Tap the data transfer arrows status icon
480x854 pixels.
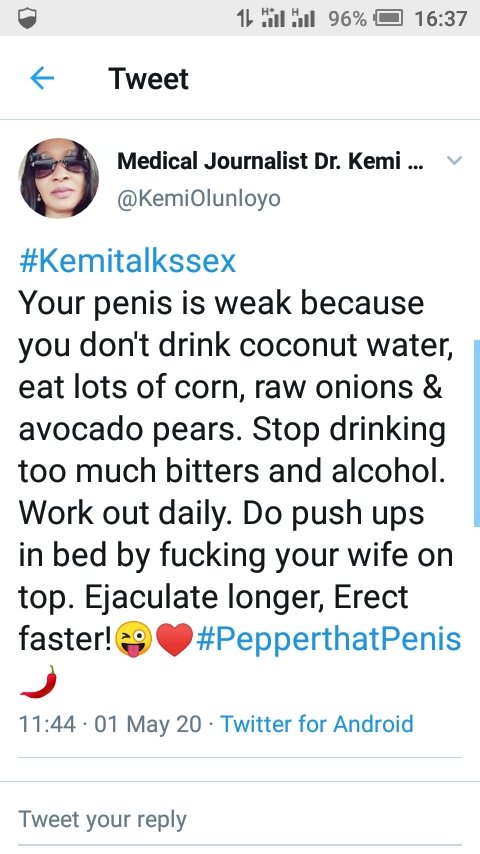click(245, 19)
